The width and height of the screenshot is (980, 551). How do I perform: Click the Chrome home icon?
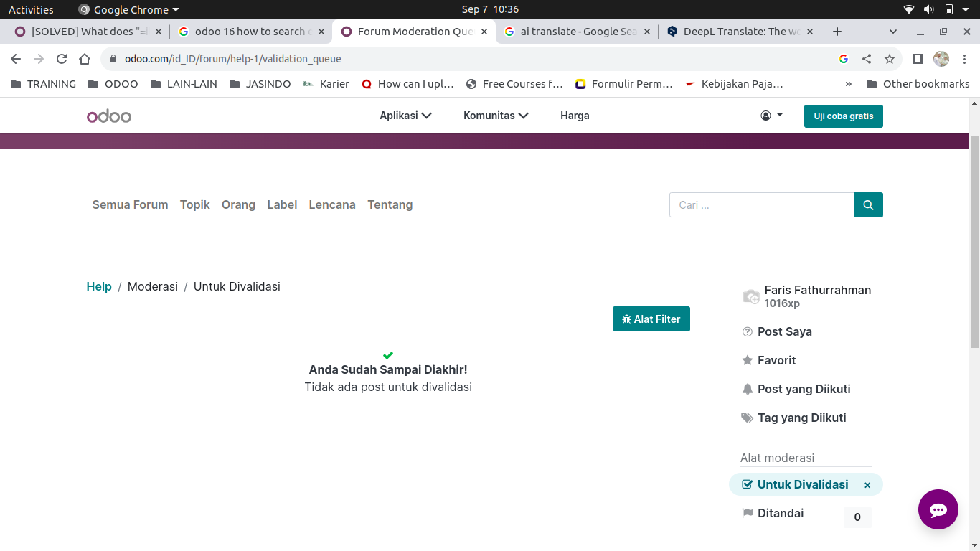85,59
